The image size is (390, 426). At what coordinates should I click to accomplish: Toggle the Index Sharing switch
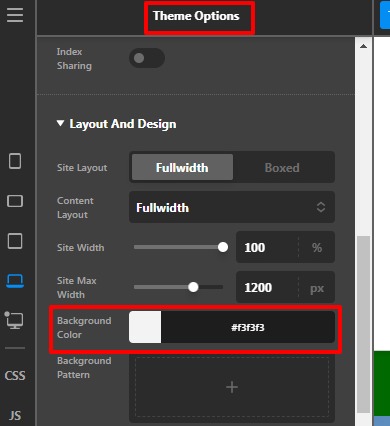pos(147,58)
